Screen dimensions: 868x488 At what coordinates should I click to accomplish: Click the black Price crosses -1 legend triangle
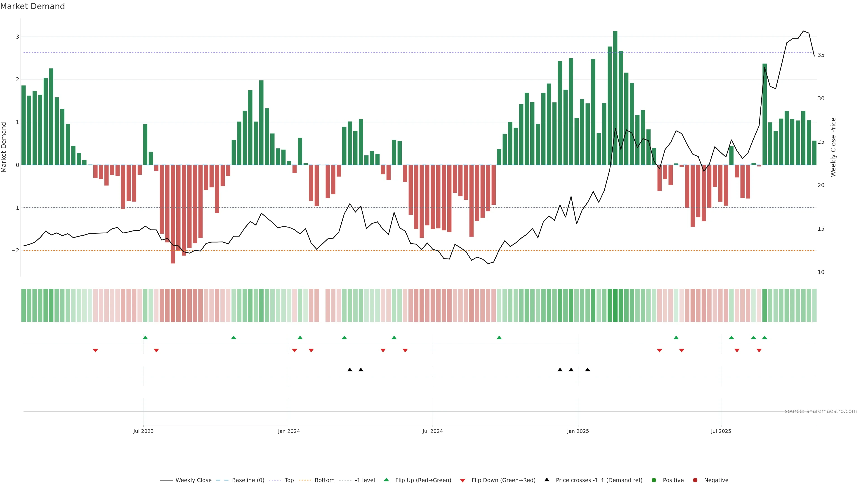547,480
